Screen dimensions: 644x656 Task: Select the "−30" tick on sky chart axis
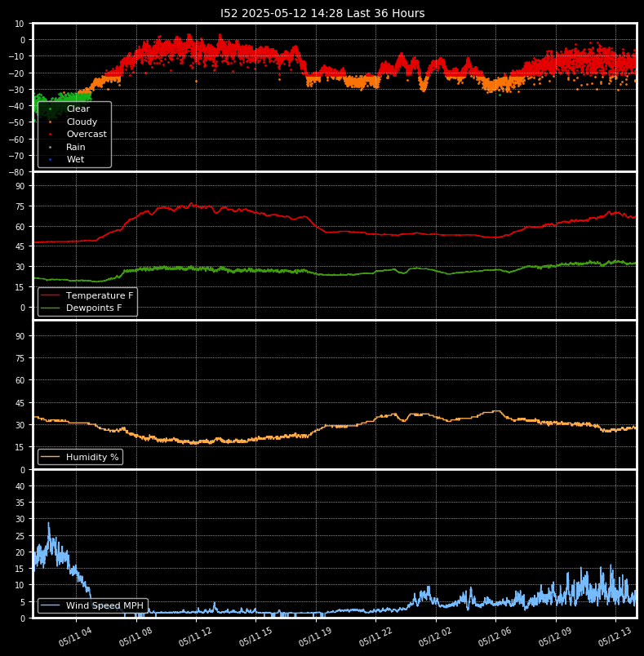click(x=17, y=90)
